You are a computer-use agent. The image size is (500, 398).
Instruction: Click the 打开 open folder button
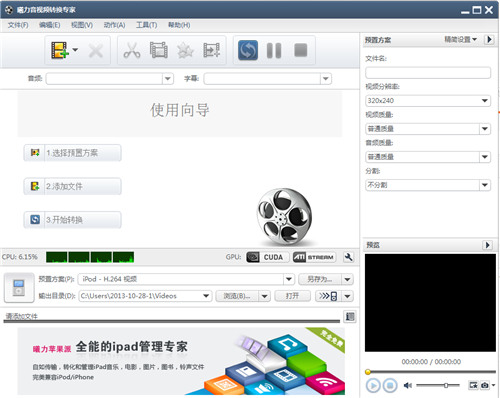tap(292, 296)
